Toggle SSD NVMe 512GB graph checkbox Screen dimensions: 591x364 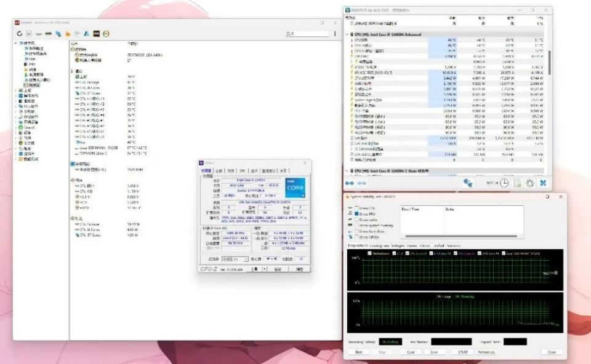click(x=504, y=253)
